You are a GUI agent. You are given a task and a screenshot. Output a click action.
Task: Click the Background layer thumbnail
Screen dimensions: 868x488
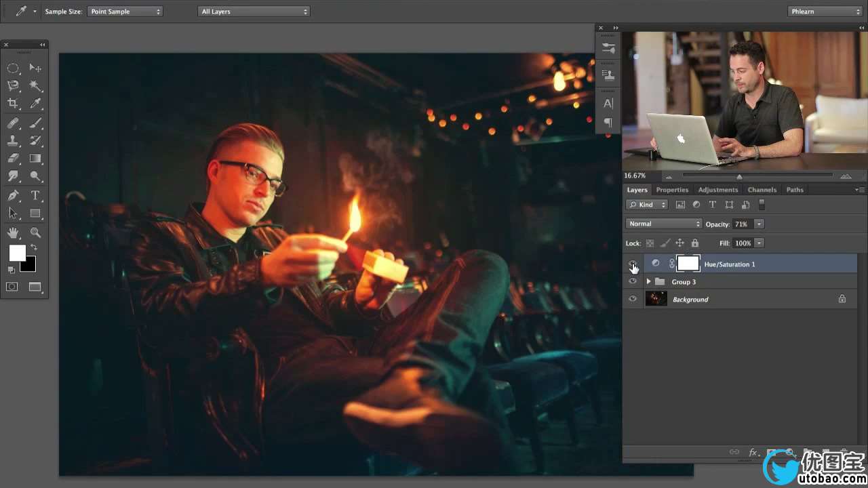tap(656, 299)
